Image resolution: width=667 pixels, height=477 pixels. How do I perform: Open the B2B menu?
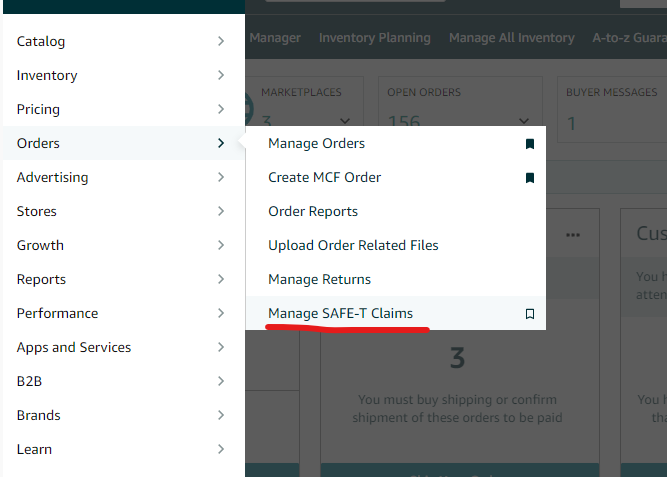[x=124, y=381]
